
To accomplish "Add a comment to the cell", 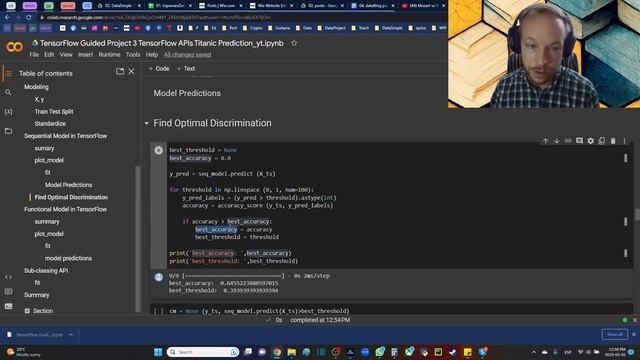I will point(579,141).
